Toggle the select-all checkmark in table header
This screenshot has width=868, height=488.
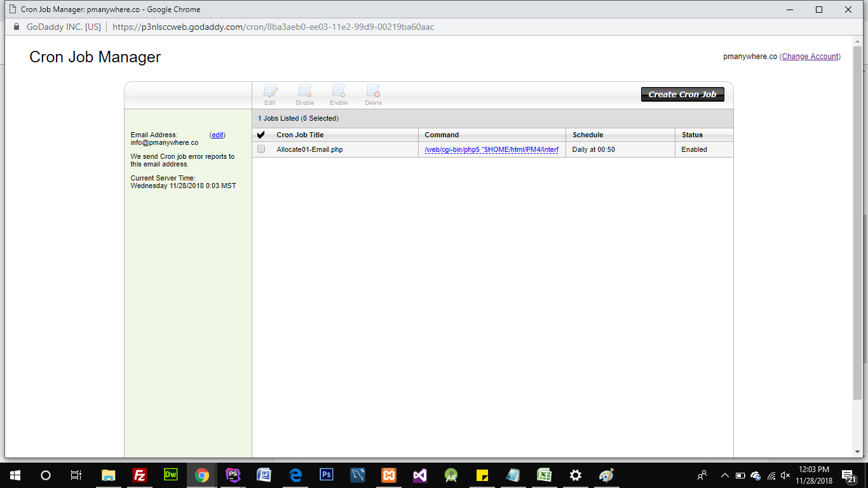(261, 135)
